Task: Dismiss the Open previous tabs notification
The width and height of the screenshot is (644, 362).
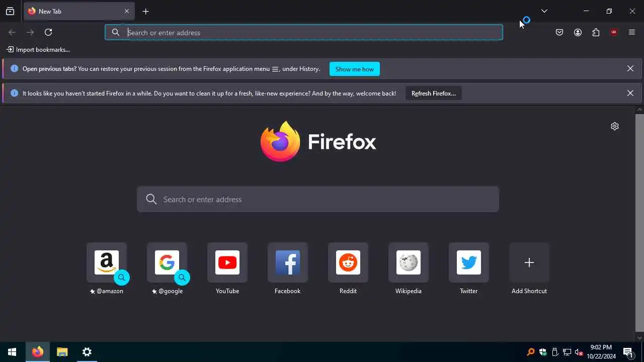Action: (630, 68)
